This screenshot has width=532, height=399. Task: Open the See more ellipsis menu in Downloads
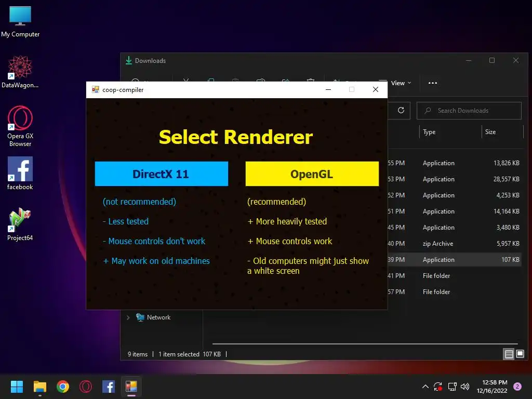(x=433, y=83)
